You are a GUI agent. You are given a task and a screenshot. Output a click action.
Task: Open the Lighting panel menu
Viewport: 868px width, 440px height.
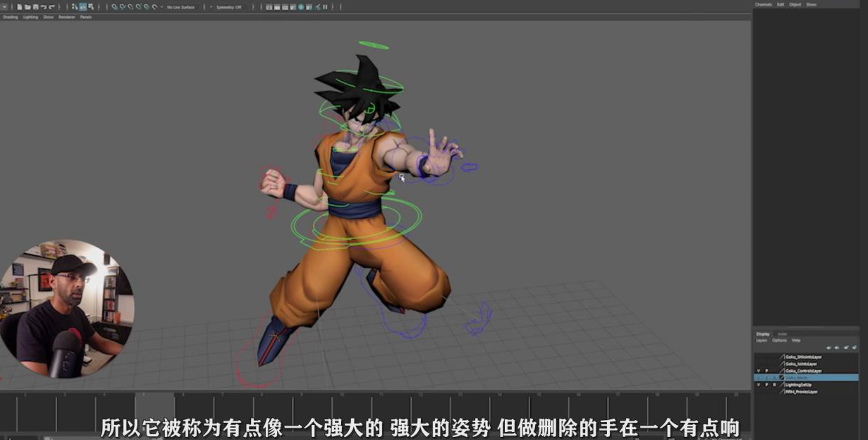point(30,17)
